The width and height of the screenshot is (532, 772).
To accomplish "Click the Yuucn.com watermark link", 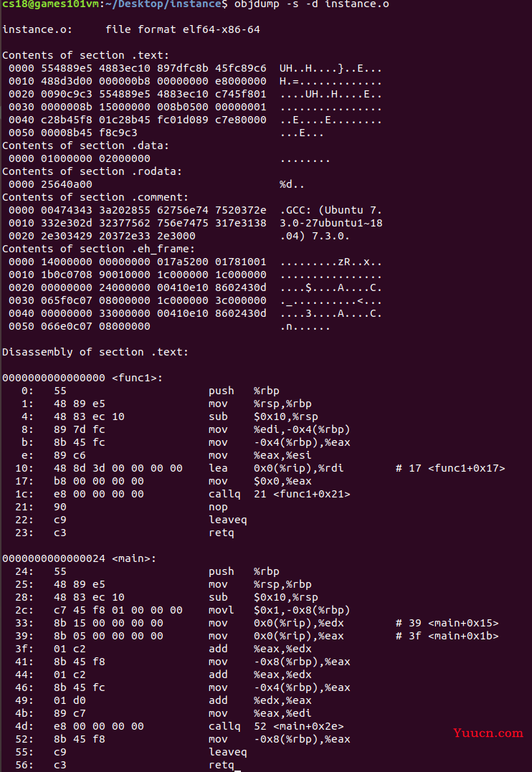I will point(488,733).
